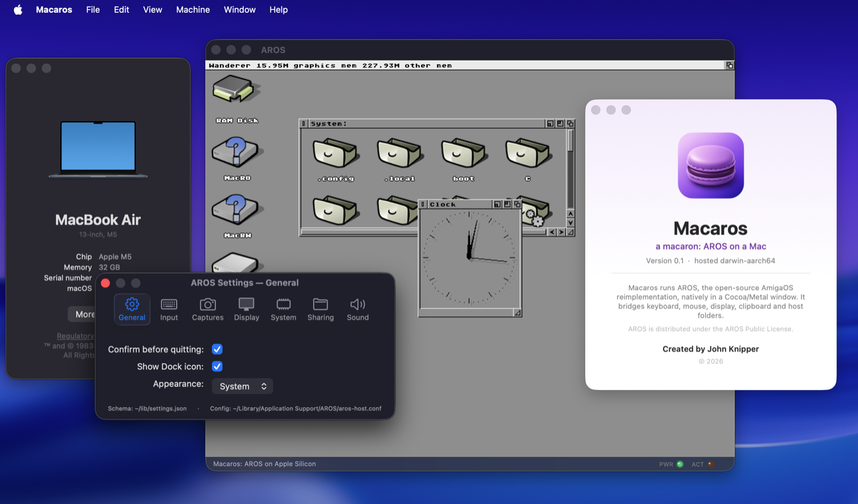Click the Apple menu logo
Screen dimensions: 858x504
point(18,10)
